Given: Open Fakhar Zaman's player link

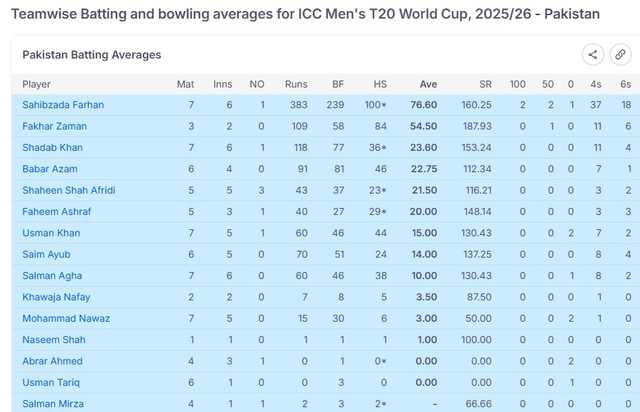Looking at the screenshot, I should pos(54,126).
